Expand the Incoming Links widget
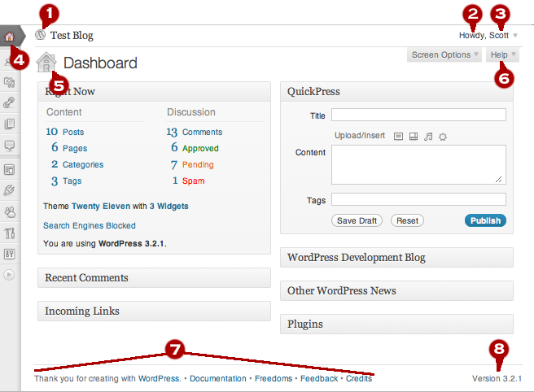This screenshot has width=534, height=392. pos(155,311)
